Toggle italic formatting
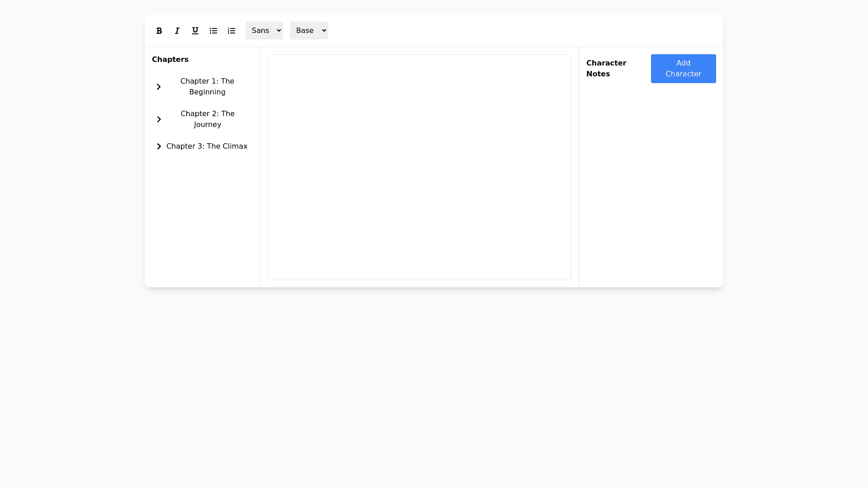 click(x=177, y=31)
